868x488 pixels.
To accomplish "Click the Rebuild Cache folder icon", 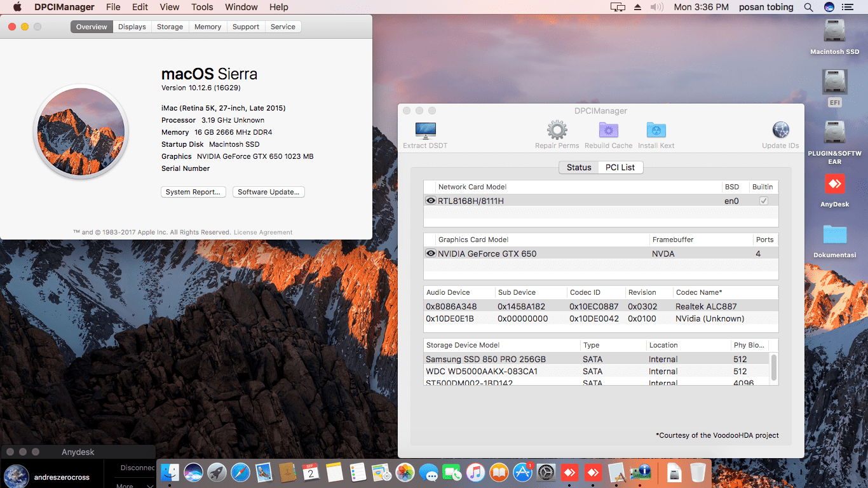I will 609,130.
